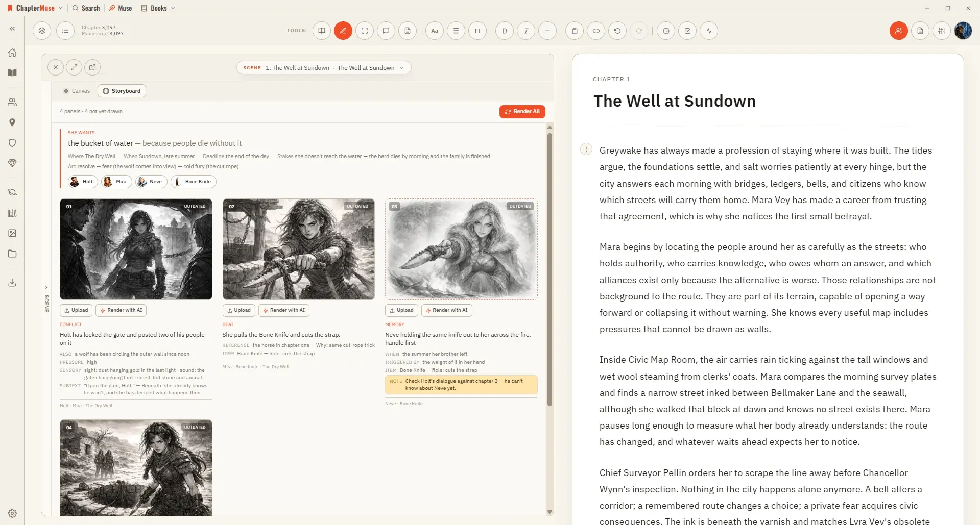Switch to the Storyboard tab
Image resolution: width=980 pixels, height=525 pixels.
[x=122, y=91]
